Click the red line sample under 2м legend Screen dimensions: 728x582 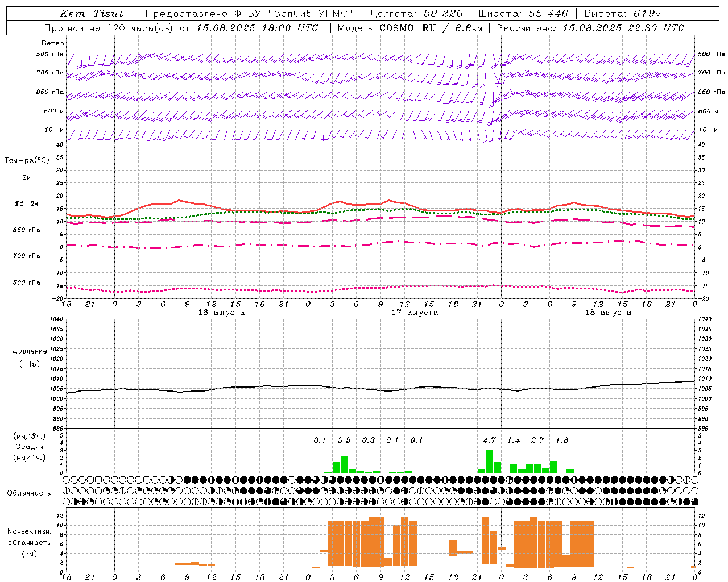(26, 184)
